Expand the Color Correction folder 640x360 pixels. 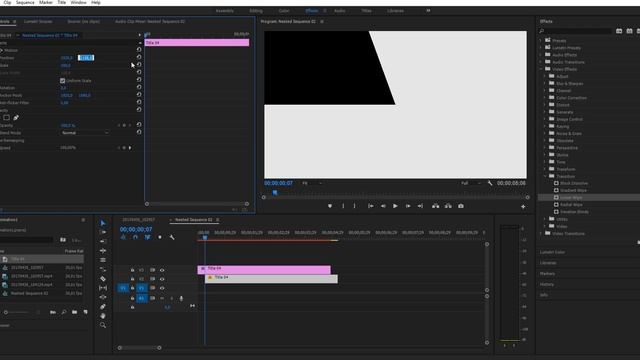[545, 98]
